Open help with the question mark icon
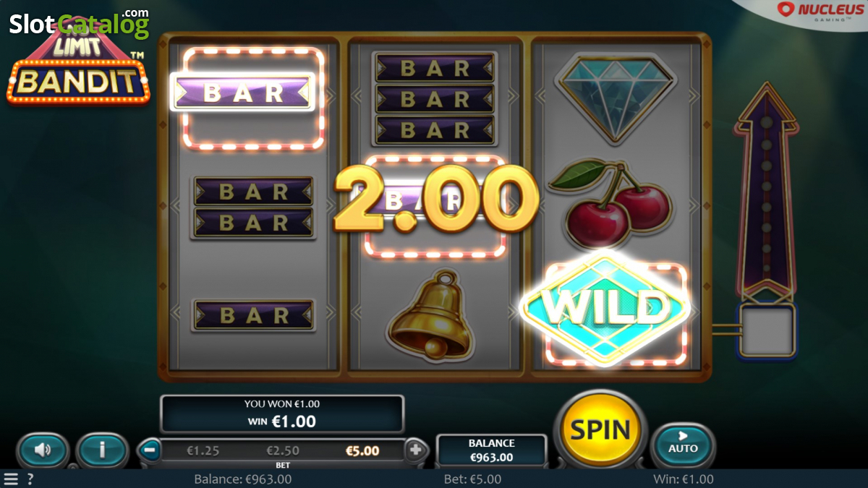The height and width of the screenshot is (488, 868). tap(30, 479)
